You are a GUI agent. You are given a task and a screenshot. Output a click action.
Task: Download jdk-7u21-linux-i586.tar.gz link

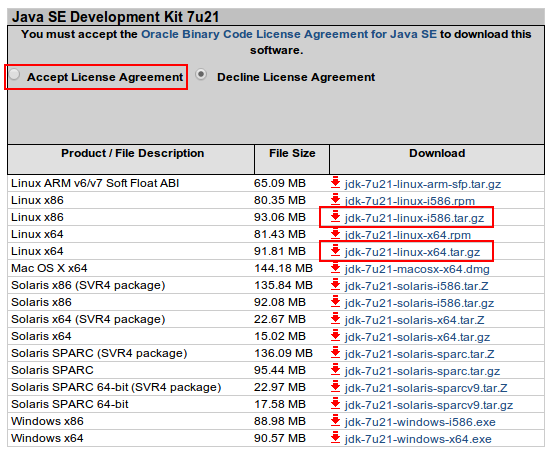(414, 218)
